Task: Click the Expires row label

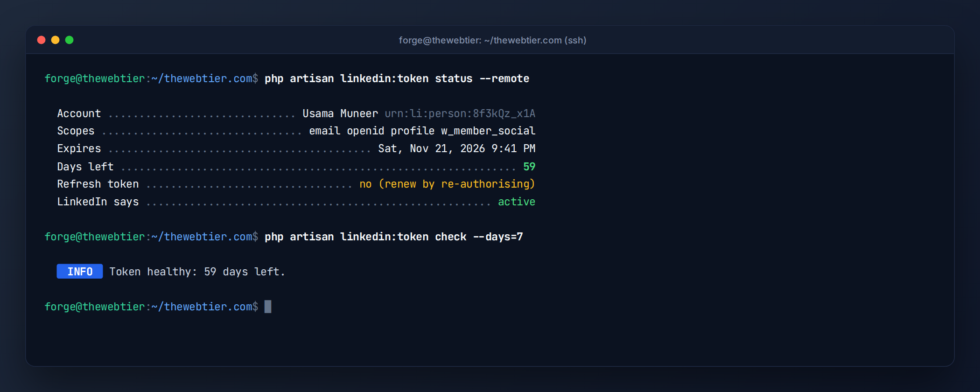Action: click(79, 148)
